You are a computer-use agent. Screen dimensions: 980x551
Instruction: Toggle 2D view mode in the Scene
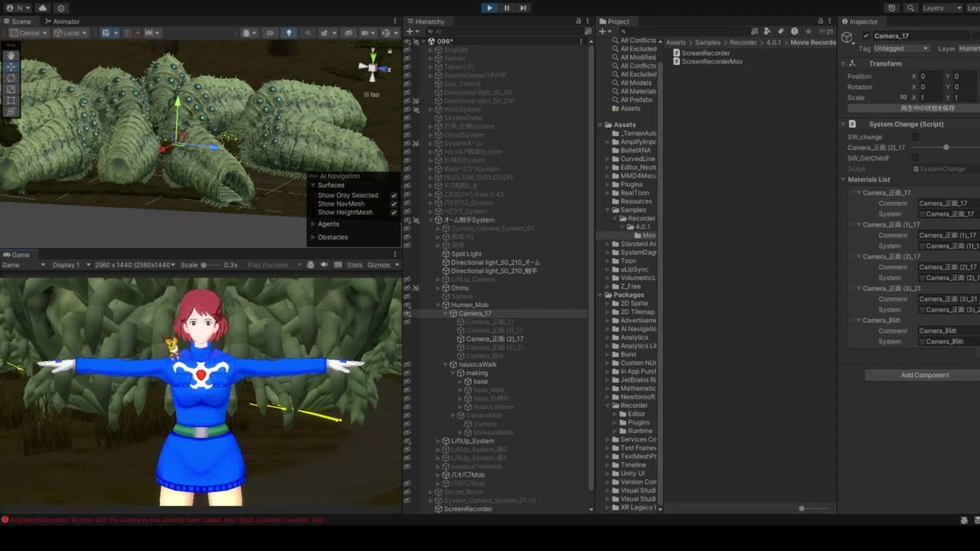click(x=269, y=33)
